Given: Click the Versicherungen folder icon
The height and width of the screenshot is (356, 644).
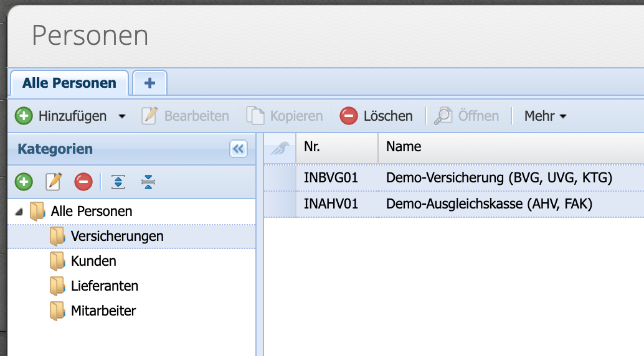Looking at the screenshot, I should click(57, 237).
